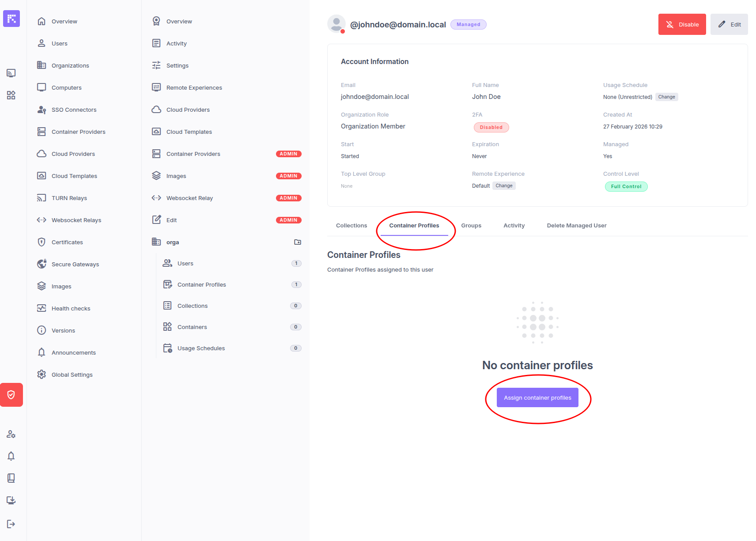Screen dimensions: 756x541
Task: Click the app logo icon at top-left
Action: pos(11,19)
